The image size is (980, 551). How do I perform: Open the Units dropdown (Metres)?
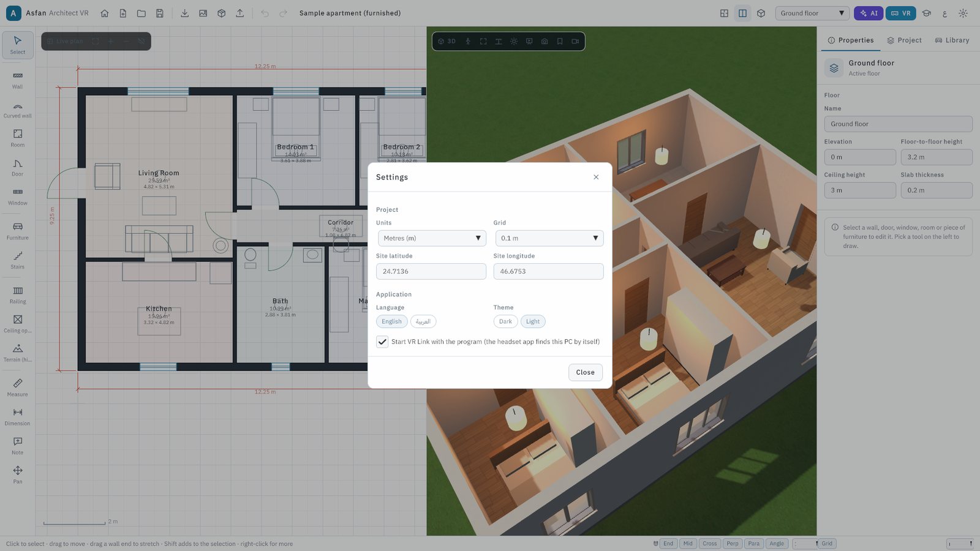click(x=432, y=238)
